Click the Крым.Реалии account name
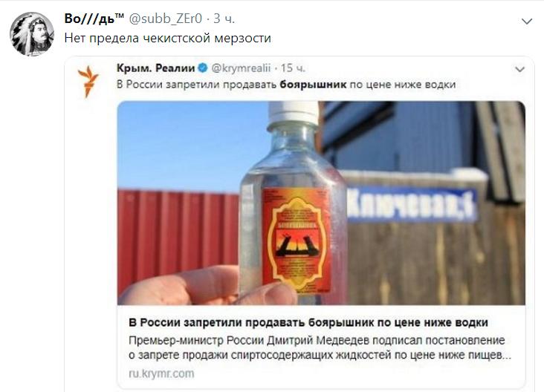Screen dimensions: 544x392 (156, 68)
